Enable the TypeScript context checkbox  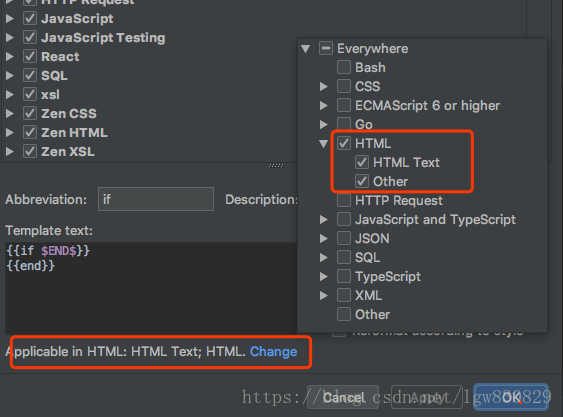point(344,276)
